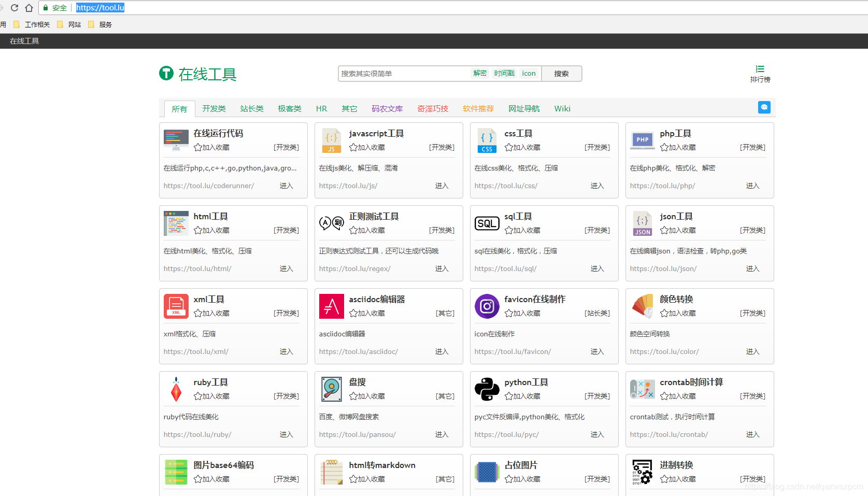The width and height of the screenshot is (868, 496).
Task: Open the 排行榜 ranking list icon
Action: point(760,74)
